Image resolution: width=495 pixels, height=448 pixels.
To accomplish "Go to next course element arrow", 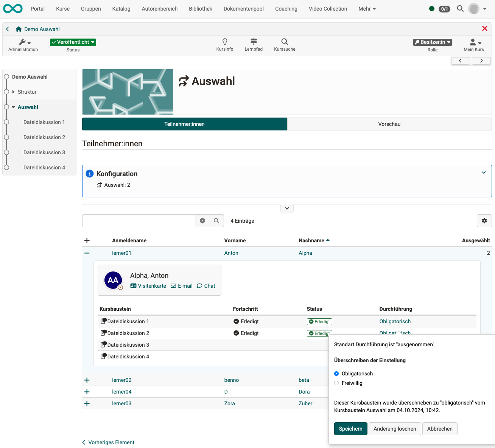I will coord(481,61).
